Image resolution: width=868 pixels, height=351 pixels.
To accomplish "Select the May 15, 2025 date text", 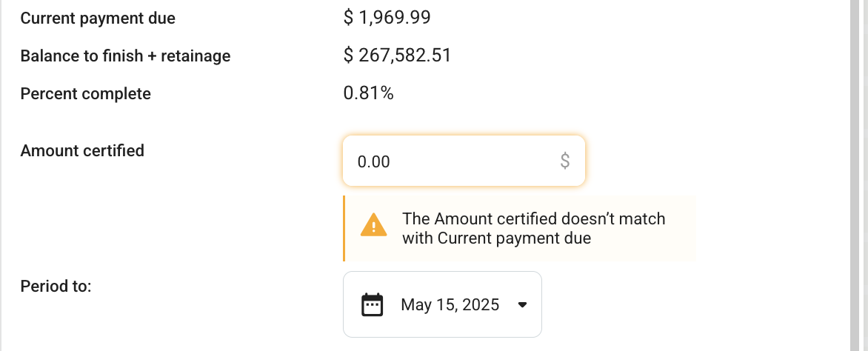I will click(x=450, y=305).
